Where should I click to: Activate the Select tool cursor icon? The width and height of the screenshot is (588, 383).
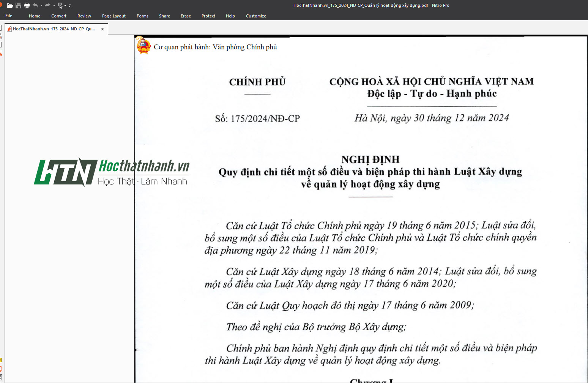pyautogui.click(x=60, y=6)
